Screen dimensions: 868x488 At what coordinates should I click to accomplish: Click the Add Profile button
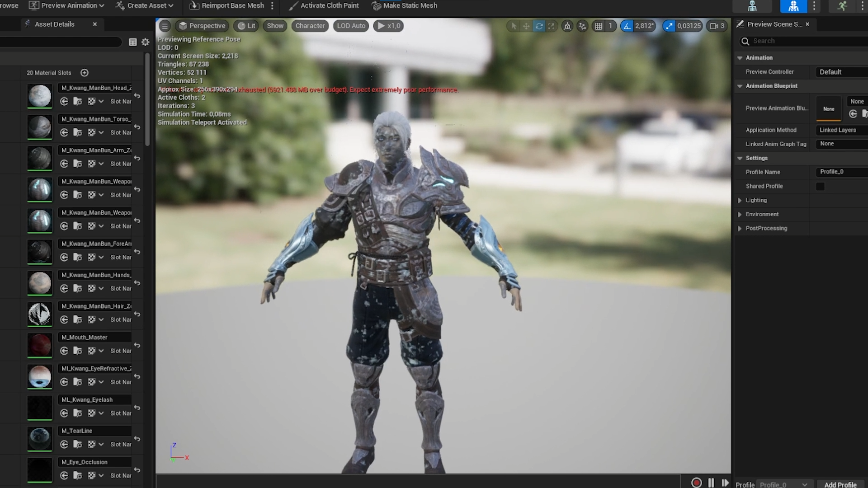(x=840, y=484)
